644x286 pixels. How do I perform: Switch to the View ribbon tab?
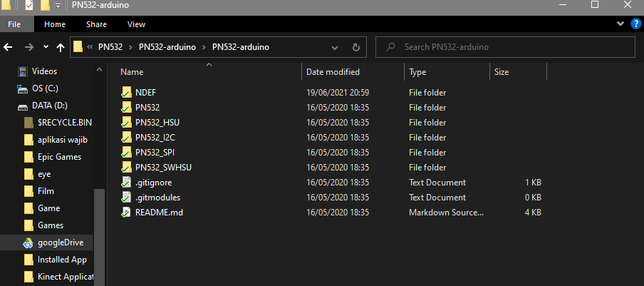click(x=136, y=24)
